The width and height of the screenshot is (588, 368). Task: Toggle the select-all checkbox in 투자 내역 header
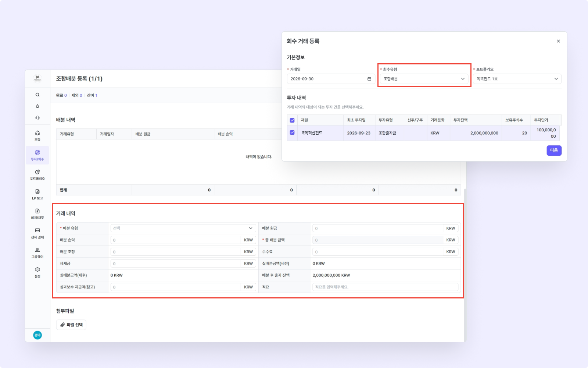coord(292,120)
